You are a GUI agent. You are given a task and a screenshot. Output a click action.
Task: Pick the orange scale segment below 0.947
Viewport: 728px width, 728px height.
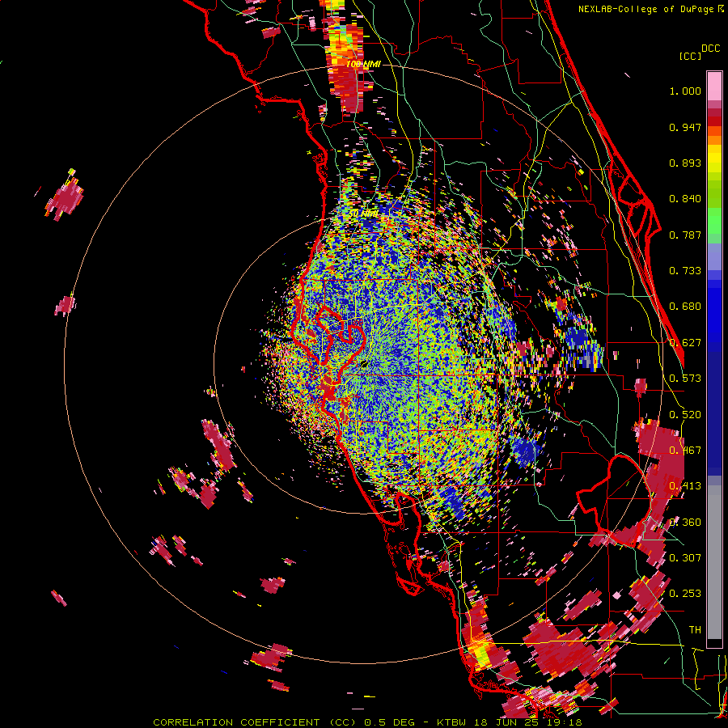pos(714,140)
